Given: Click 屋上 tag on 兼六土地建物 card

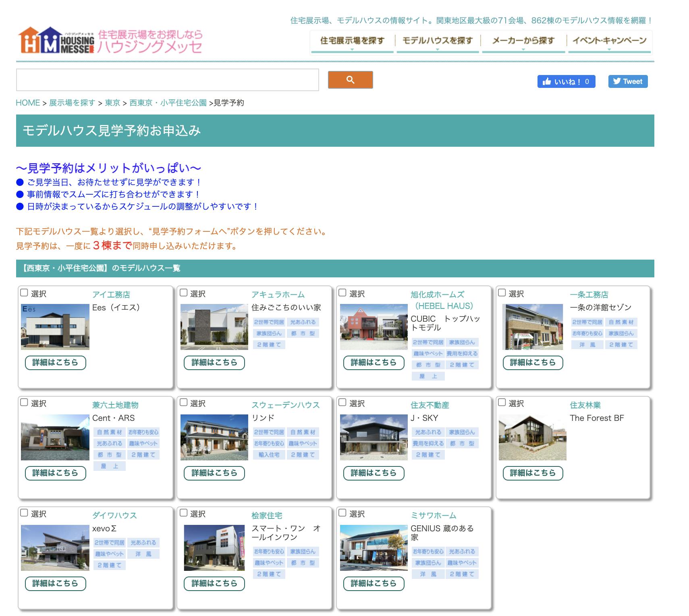Looking at the screenshot, I should pyautogui.click(x=110, y=466).
